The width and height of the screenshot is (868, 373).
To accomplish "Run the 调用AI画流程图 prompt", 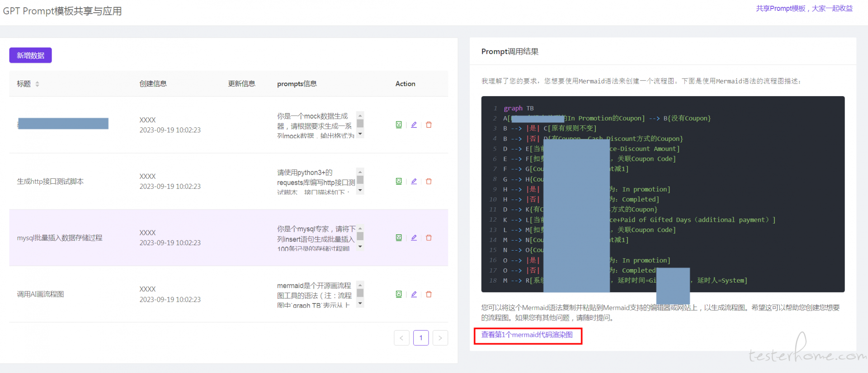I will [x=399, y=294].
